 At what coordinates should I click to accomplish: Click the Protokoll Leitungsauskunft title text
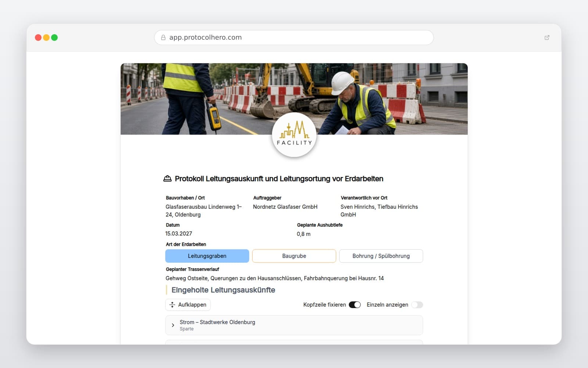(x=279, y=179)
